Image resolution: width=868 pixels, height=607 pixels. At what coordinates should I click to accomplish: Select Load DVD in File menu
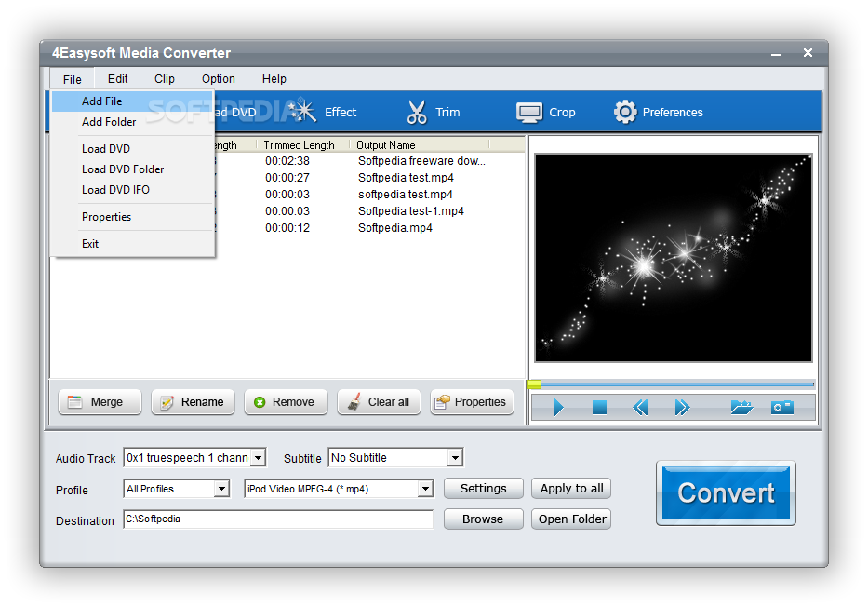(133, 149)
